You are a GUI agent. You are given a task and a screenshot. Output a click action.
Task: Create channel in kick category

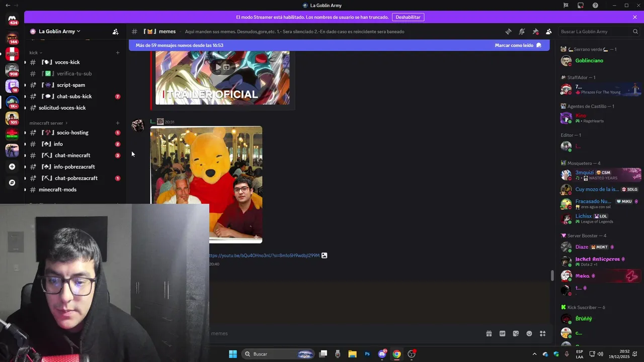click(118, 52)
